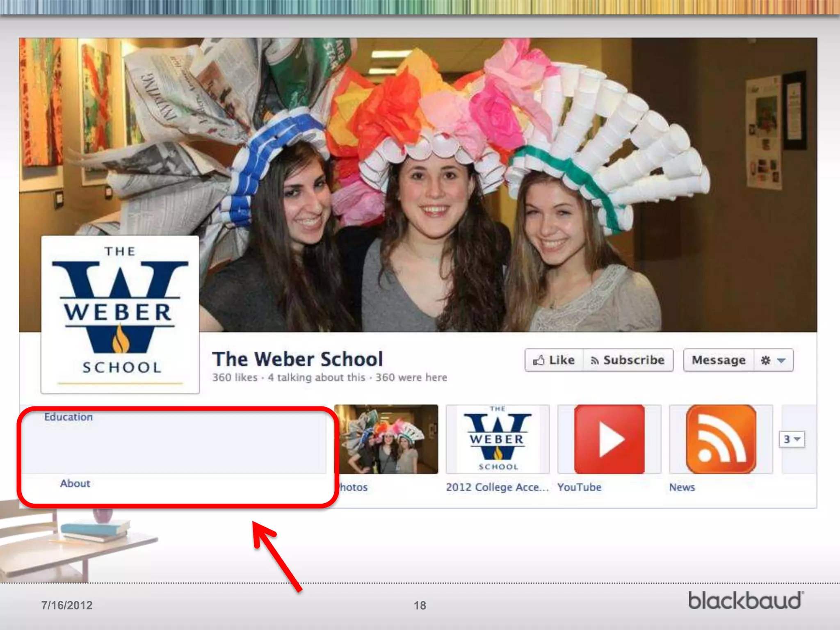840x630 pixels.
Task: Click the Subscribe button with RSS icon
Action: [628, 360]
